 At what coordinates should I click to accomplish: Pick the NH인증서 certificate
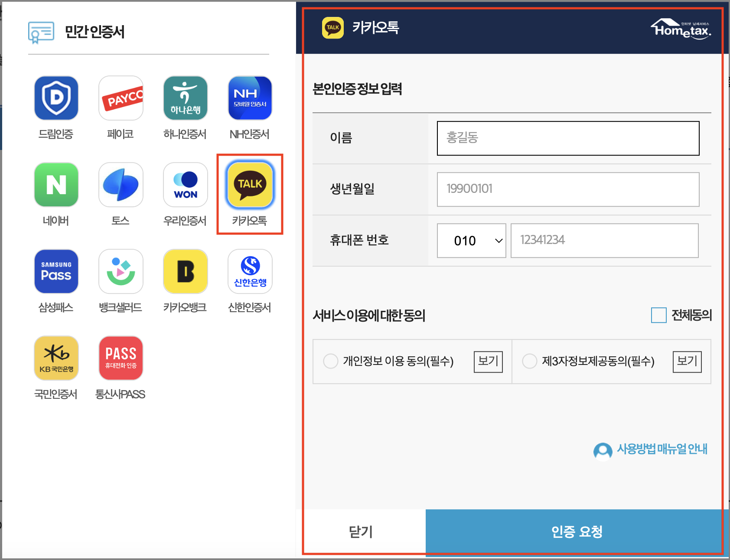point(249,98)
